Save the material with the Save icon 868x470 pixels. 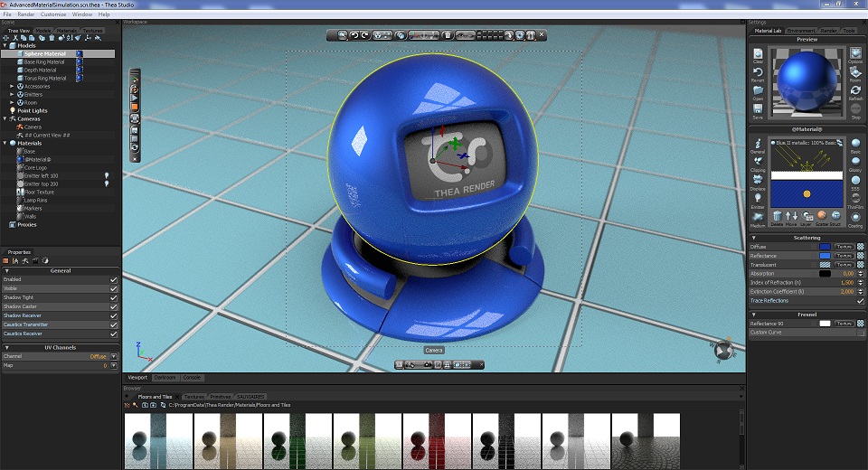point(758,109)
